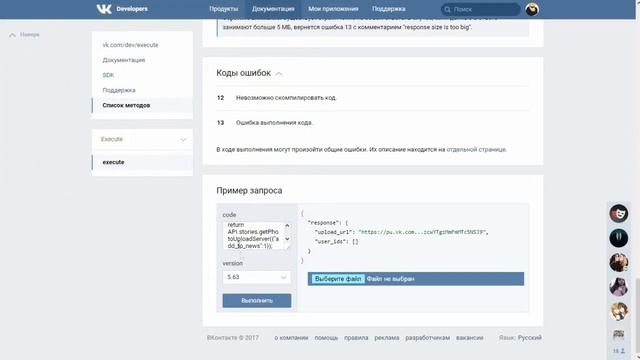Change language via Русский link

(529, 338)
